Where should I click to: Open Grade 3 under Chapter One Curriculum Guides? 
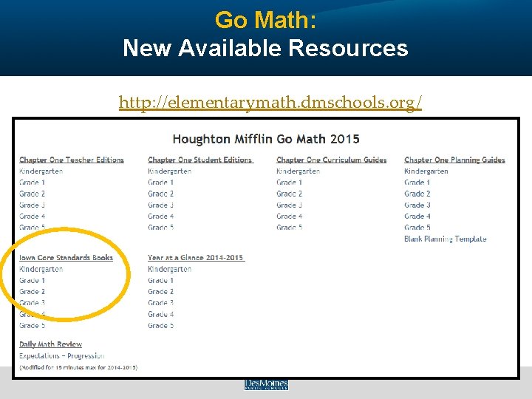coord(290,205)
